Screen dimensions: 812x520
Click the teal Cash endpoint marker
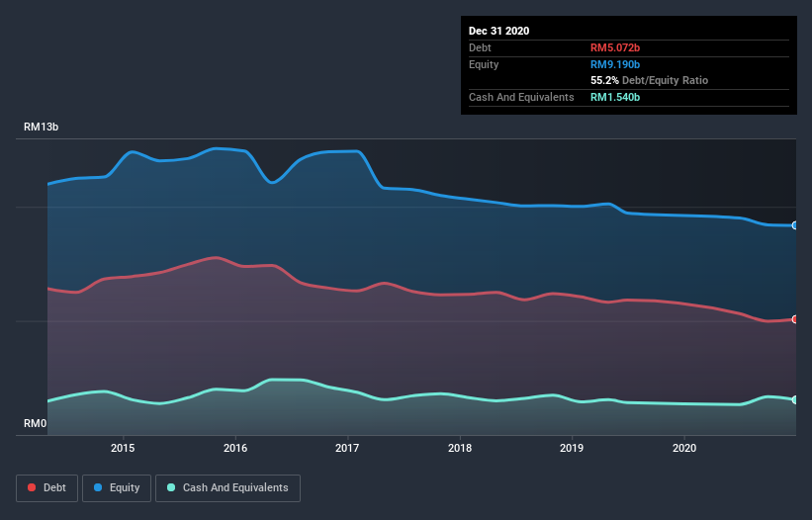[x=795, y=400]
